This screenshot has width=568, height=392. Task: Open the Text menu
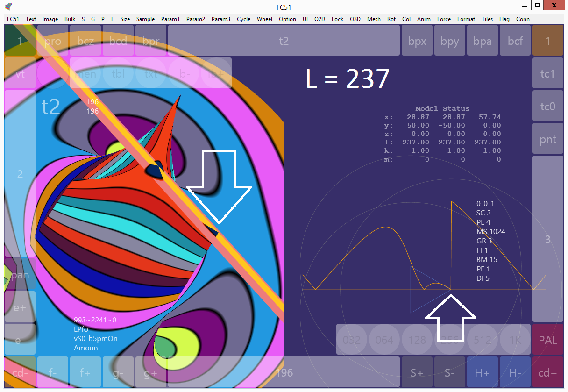[31, 19]
